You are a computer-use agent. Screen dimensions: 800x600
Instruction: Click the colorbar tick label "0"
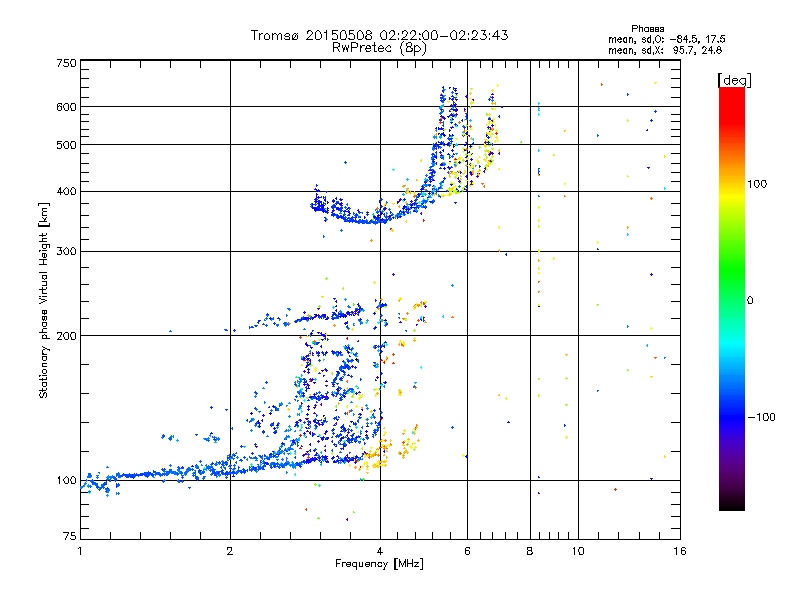point(750,301)
